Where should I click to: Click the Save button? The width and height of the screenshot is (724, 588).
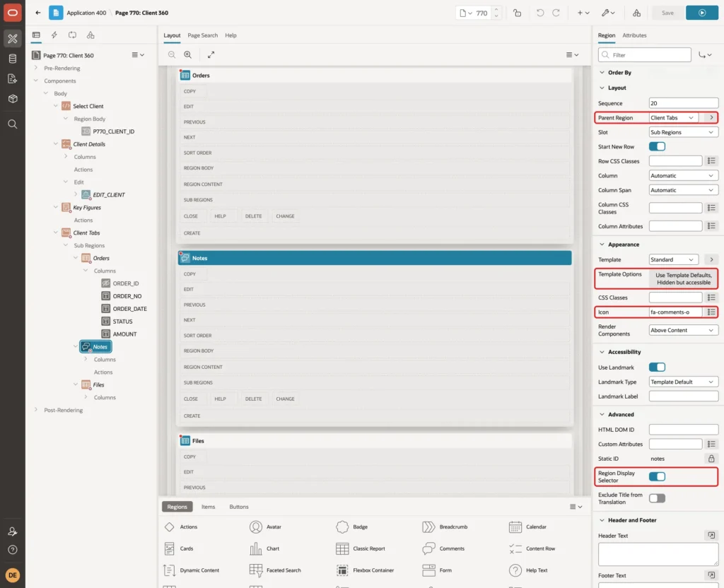coord(667,13)
